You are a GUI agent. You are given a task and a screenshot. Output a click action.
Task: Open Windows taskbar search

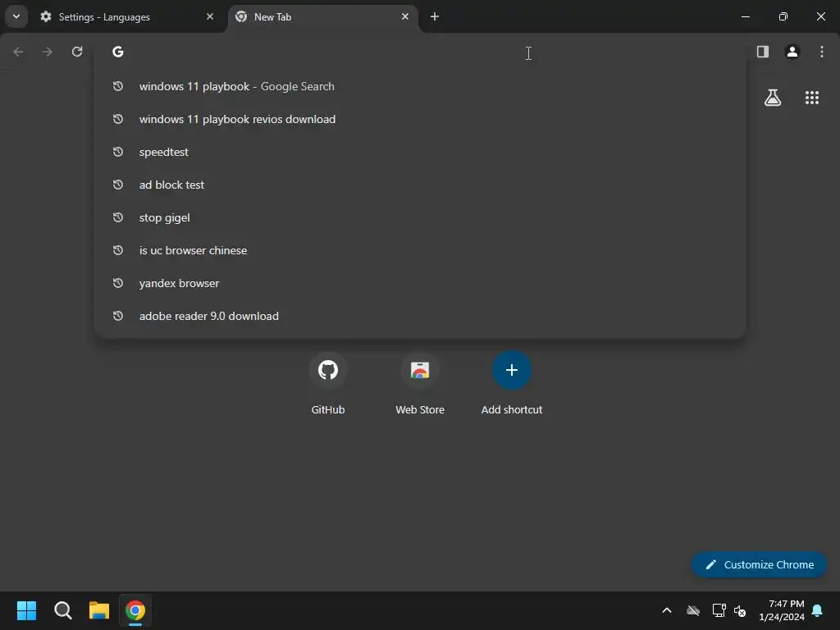pyautogui.click(x=62, y=610)
